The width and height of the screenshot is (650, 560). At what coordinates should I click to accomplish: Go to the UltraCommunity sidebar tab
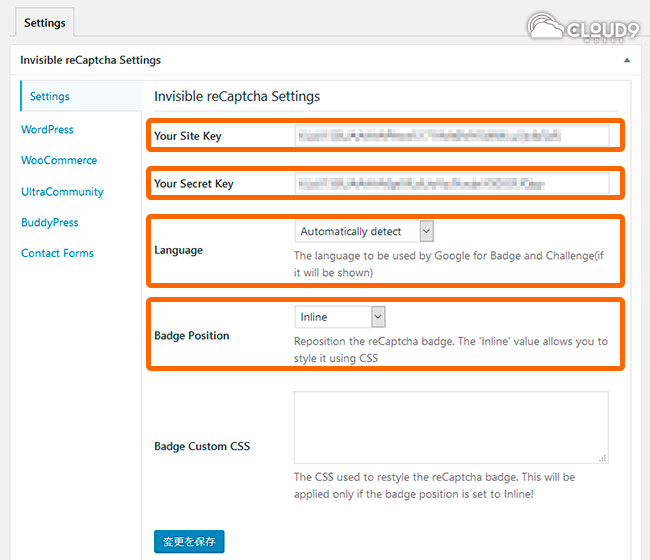(x=62, y=191)
